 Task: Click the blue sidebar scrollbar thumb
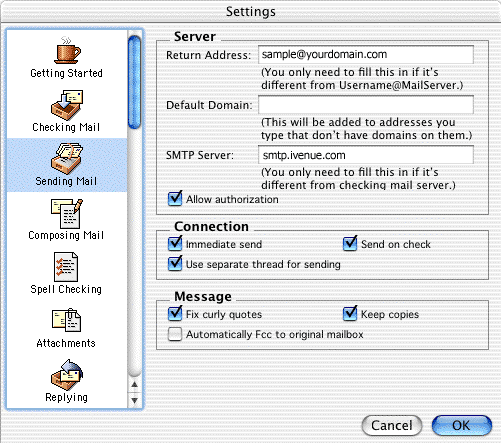(134, 82)
